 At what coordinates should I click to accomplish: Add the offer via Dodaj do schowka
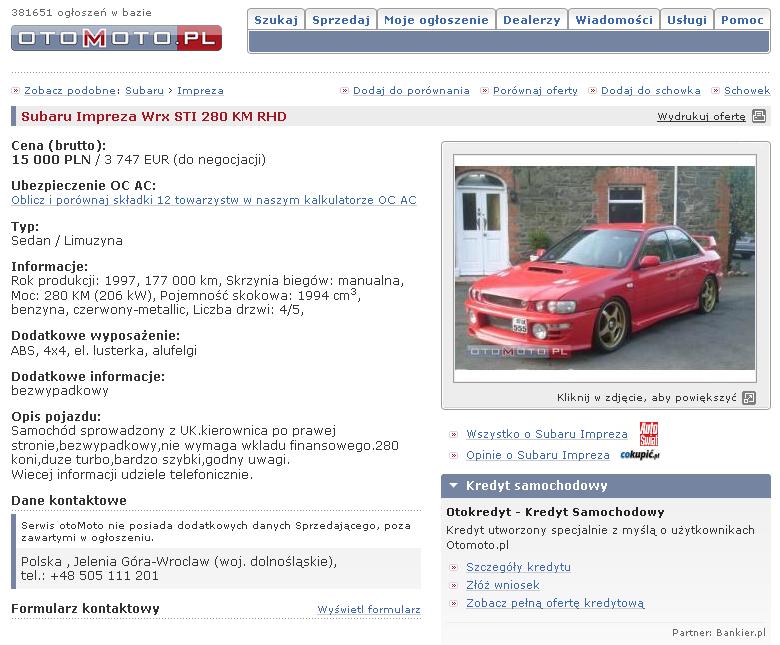click(x=650, y=91)
